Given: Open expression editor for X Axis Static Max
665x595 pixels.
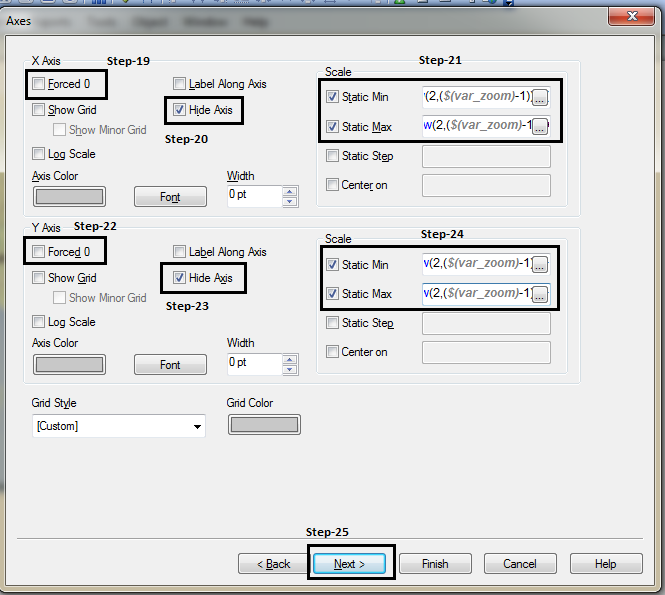Looking at the screenshot, I should tap(540, 126).
